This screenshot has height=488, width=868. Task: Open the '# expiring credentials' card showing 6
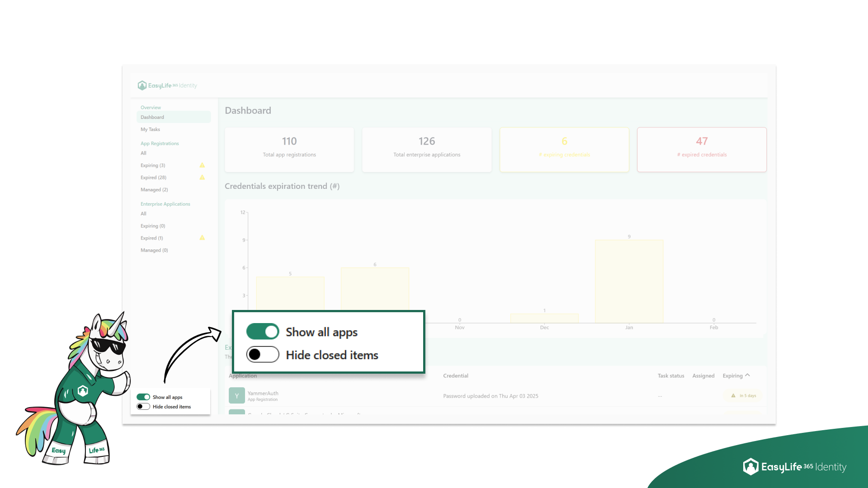pos(564,150)
